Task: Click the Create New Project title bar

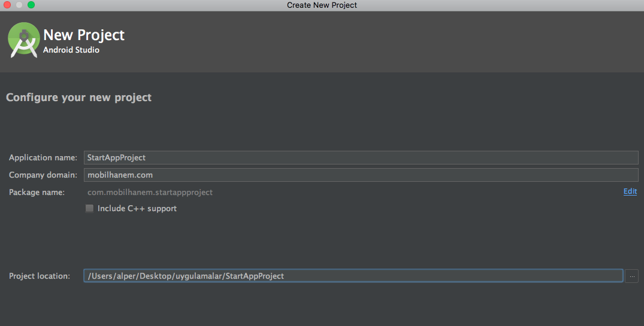Action: point(322,5)
